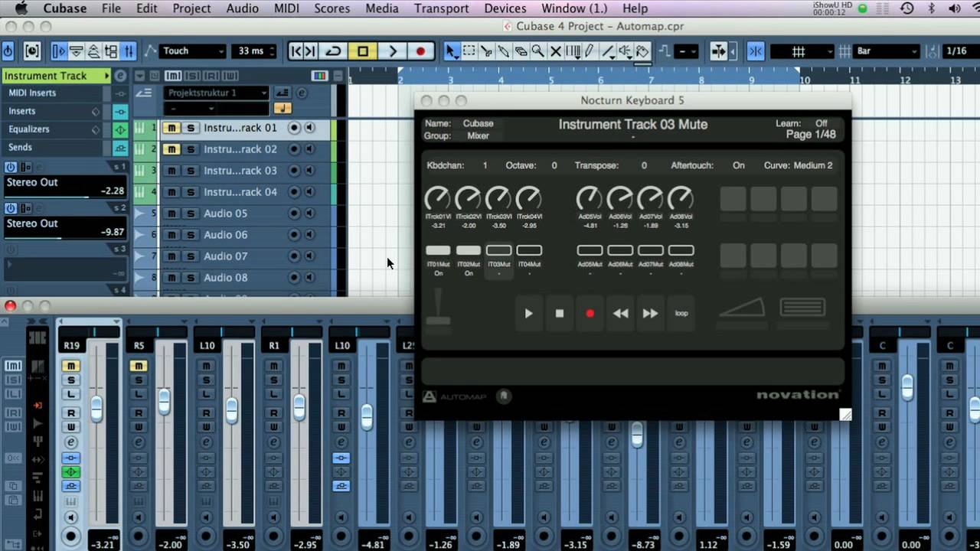Click Edit Instrument 'e' button beside Instrument Track

click(120, 76)
